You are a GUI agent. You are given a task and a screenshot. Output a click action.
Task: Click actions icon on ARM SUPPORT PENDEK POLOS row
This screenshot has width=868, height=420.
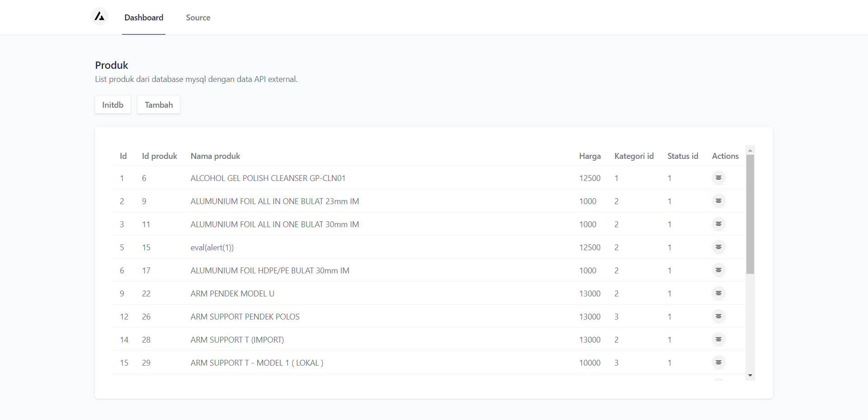[x=719, y=316]
